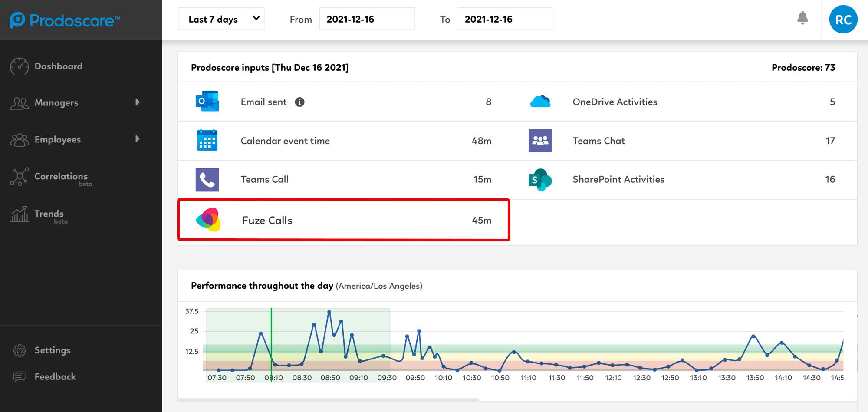Viewport: 868px width, 412px height.
Task: Click the Managers people icon
Action: pos(20,103)
